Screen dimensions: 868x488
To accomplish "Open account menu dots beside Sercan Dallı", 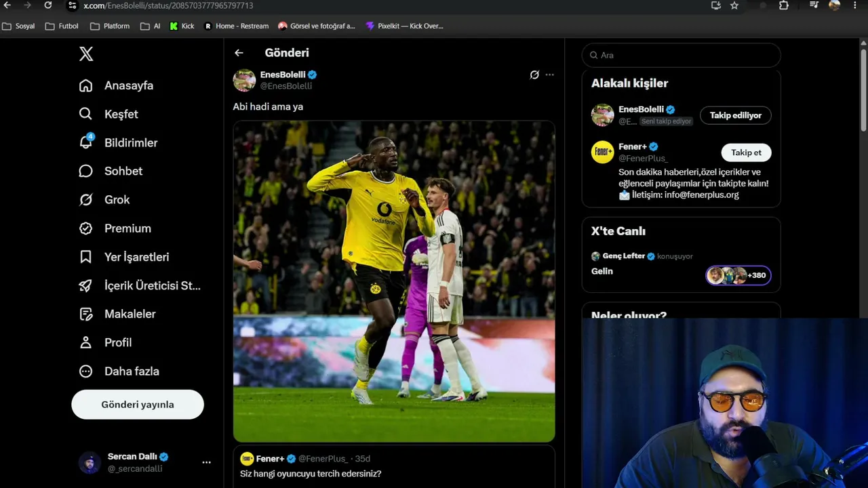I will point(206,462).
